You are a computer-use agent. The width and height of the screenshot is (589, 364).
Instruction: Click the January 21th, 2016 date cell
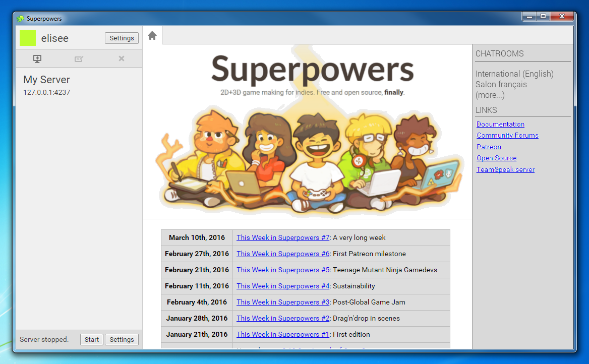[x=197, y=335]
